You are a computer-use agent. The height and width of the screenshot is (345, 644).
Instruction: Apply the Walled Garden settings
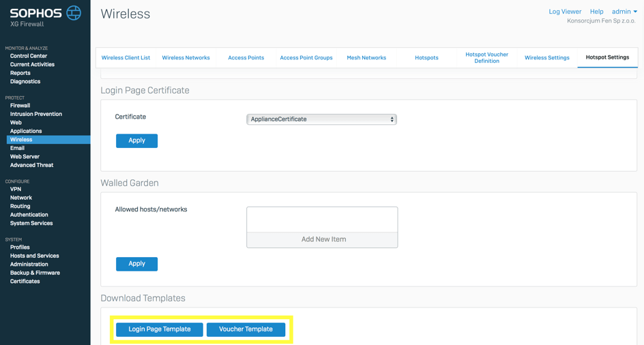coord(136,264)
